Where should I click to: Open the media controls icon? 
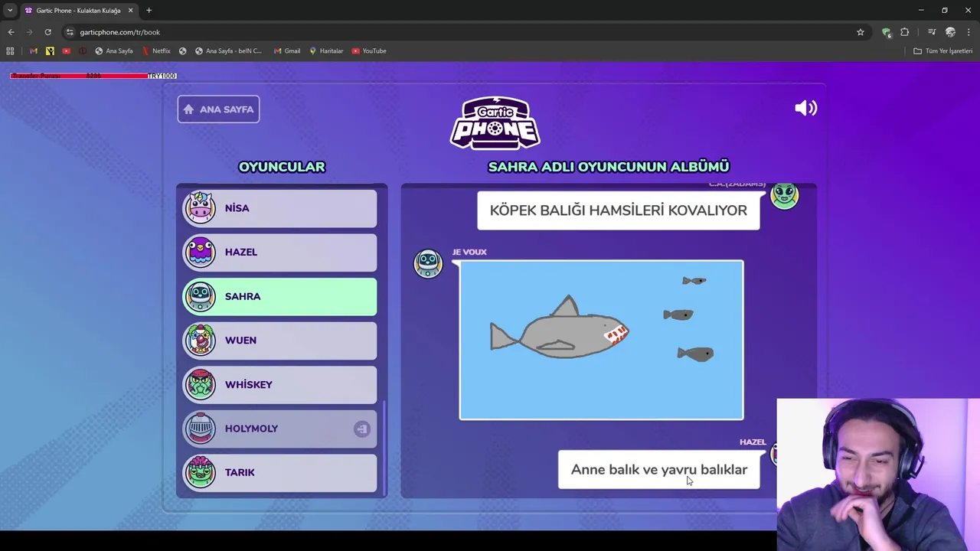click(932, 32)
